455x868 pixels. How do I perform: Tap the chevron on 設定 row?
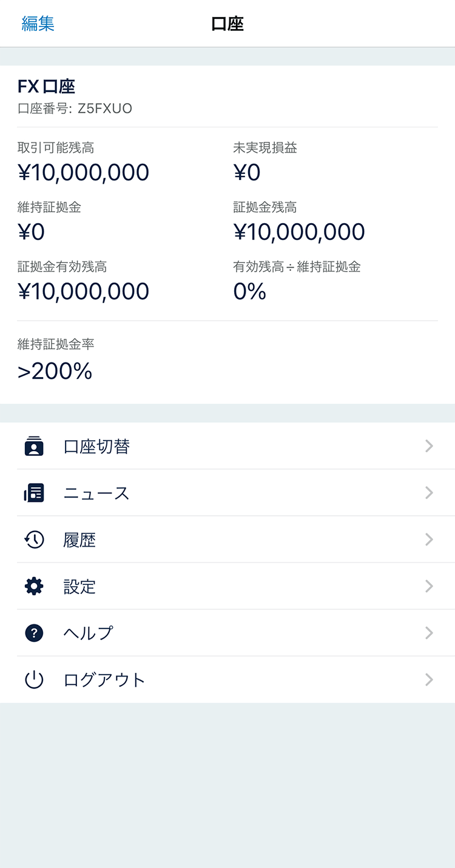(x=429, y=586)
